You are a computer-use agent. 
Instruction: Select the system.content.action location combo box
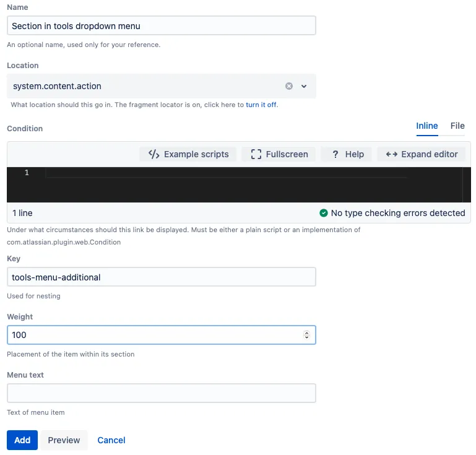pyautogui.click(x=162, y=86)
